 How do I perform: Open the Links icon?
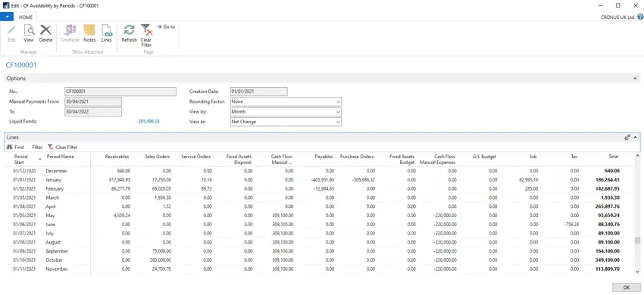(106, 31)
